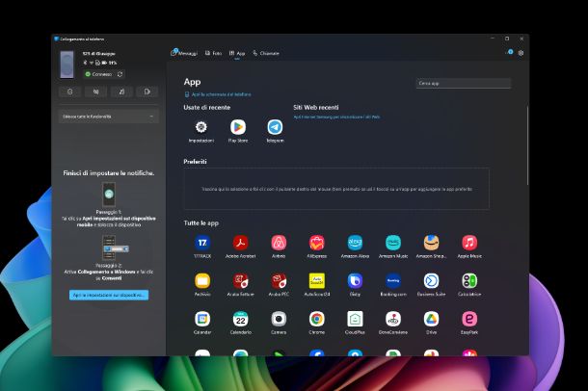Click 'Apri le impostazioni sul dispositivo' button
588x391 pixels.
pos(108,295)
